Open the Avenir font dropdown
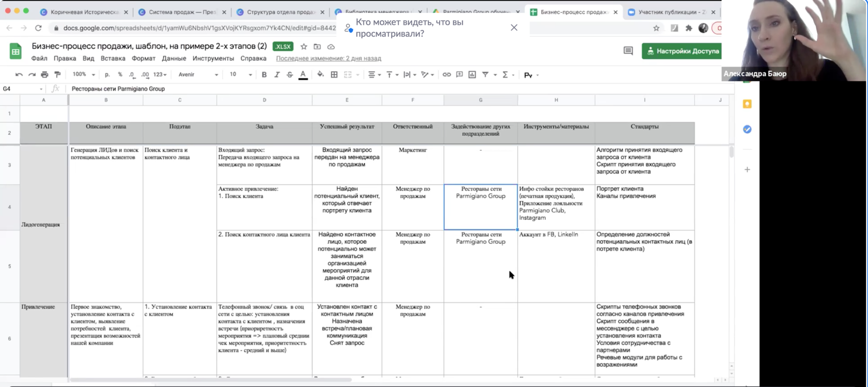 click(198, 75)
